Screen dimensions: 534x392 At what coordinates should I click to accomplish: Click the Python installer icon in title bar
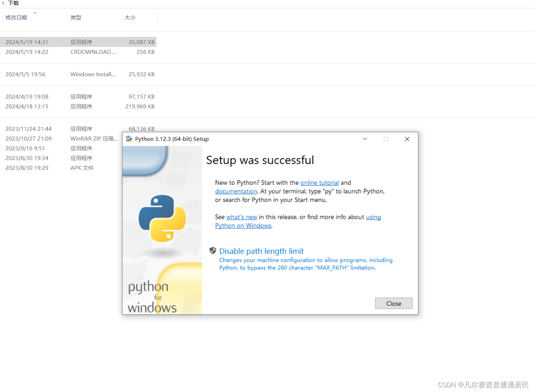[129, 139]
